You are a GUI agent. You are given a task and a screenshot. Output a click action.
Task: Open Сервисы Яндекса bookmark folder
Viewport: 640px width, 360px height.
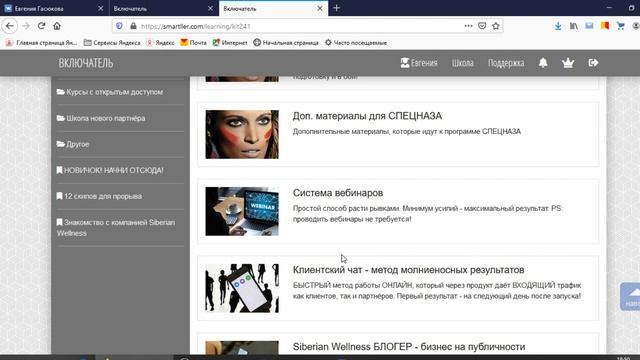[112, 42]
